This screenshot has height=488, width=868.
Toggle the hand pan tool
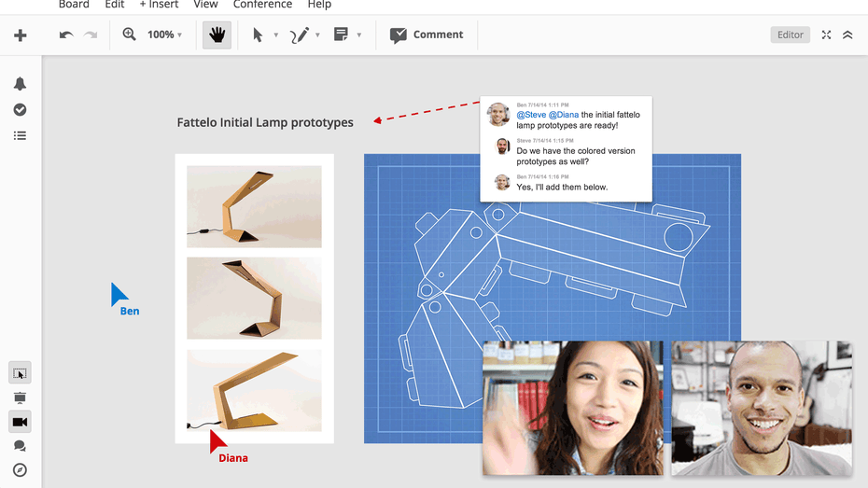click(217, 35)
